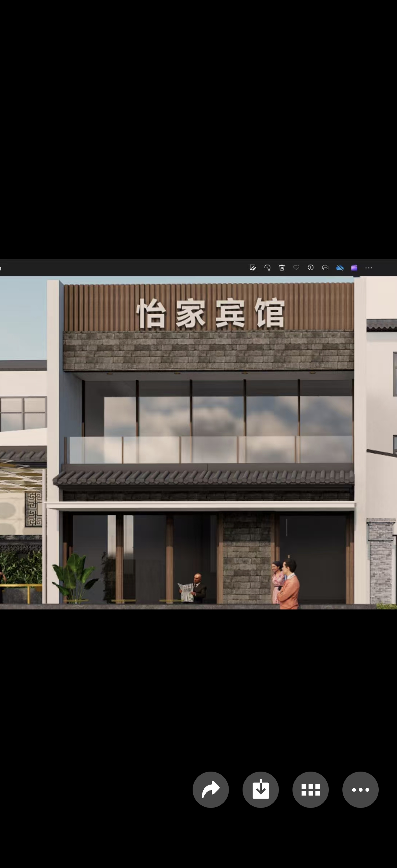Image resolution: width=397 pixels, height=868 pixels.
Task: Toggle the heart favorite icon
Action: click(x=296, y=268)
